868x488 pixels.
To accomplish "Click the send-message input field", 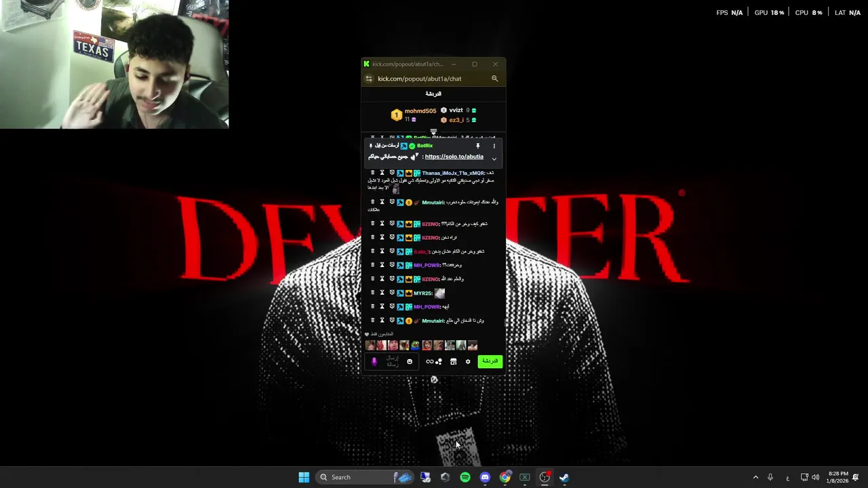I will (393, 362).
